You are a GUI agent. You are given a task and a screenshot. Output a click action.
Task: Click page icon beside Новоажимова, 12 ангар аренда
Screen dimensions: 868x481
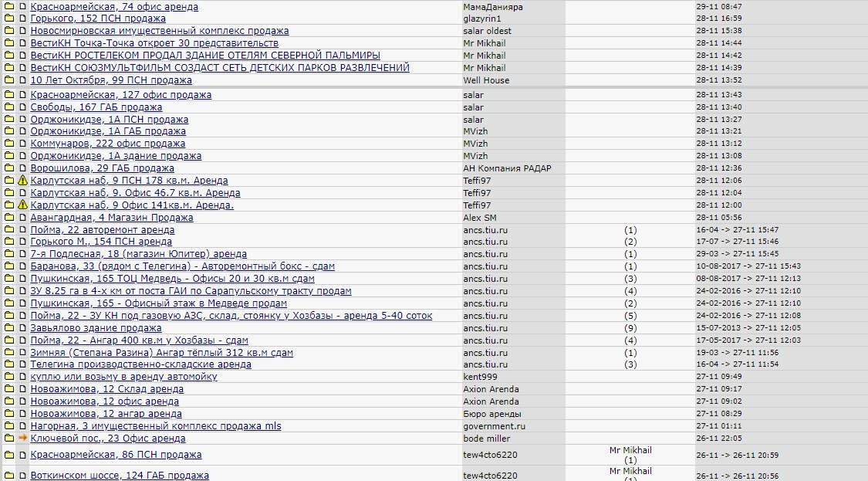coord(22,413)
